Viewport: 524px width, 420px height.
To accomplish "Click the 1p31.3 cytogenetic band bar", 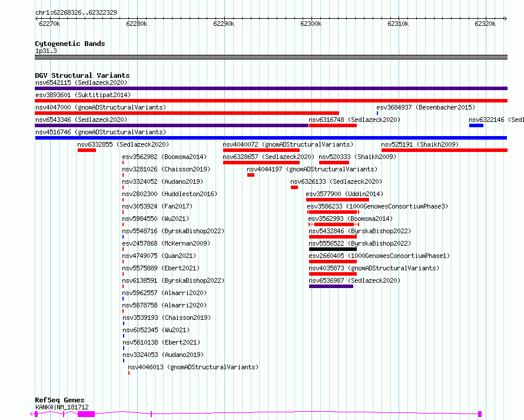I will click(x=271, y=57).
